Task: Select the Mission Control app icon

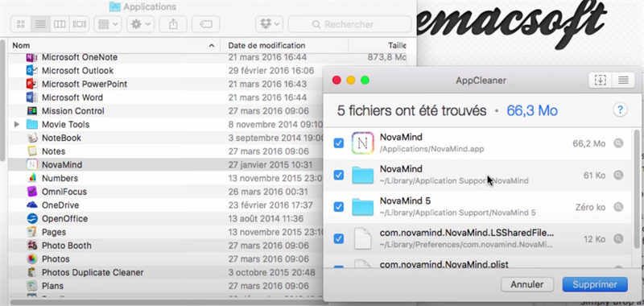Action: click(x=31, y=111)
